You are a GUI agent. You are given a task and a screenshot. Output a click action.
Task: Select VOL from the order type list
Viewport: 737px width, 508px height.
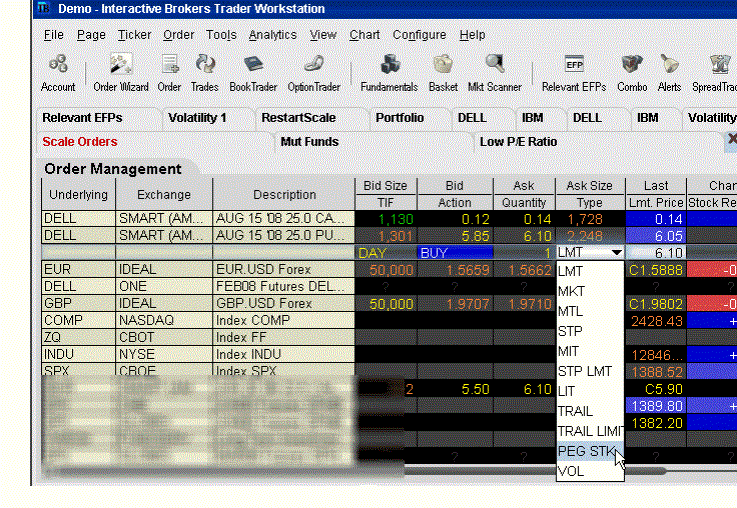click(x=590, y=471)
